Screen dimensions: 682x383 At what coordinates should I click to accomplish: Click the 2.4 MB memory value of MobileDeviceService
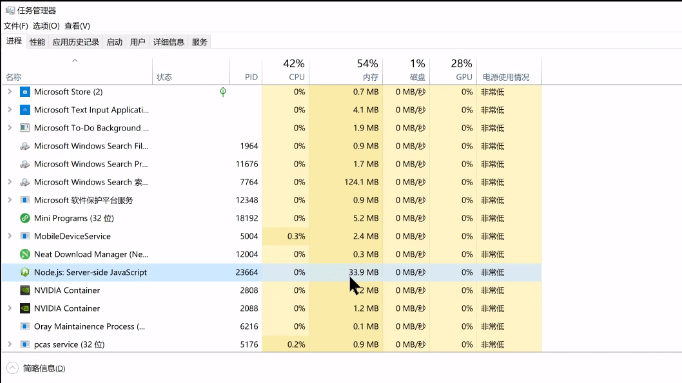pos(366,236)
